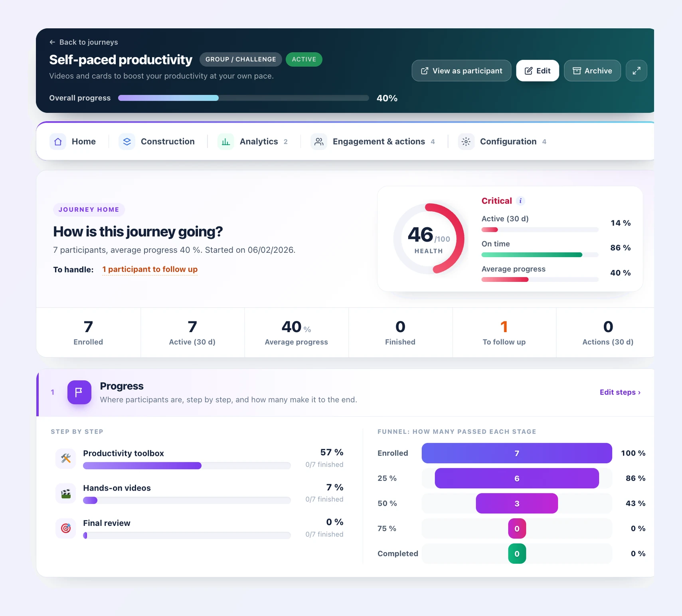The width and height of the screenshot is (682, 616).
Task: Click the expand fullscreen icon button
Action: pyautogui.click(x=637, y=71)
